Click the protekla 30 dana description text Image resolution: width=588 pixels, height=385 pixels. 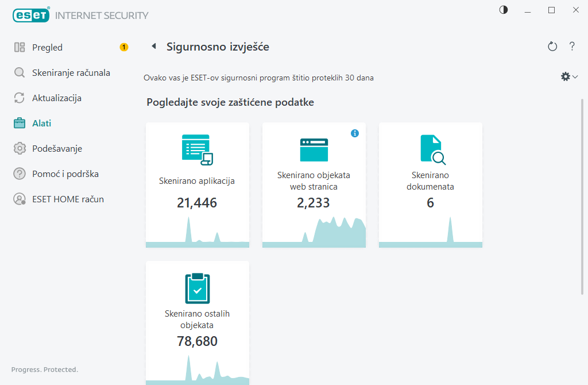(258, 78)
